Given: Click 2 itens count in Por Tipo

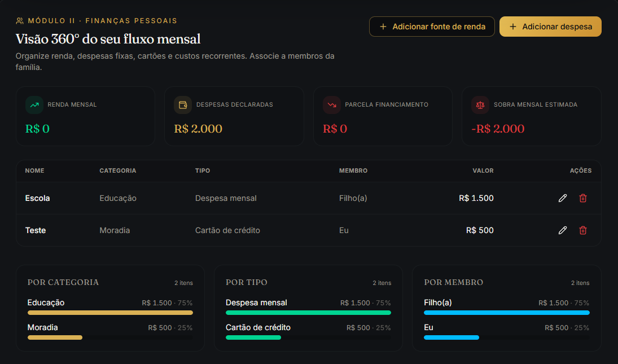Looking at the screenshot, I should [382, 283].
